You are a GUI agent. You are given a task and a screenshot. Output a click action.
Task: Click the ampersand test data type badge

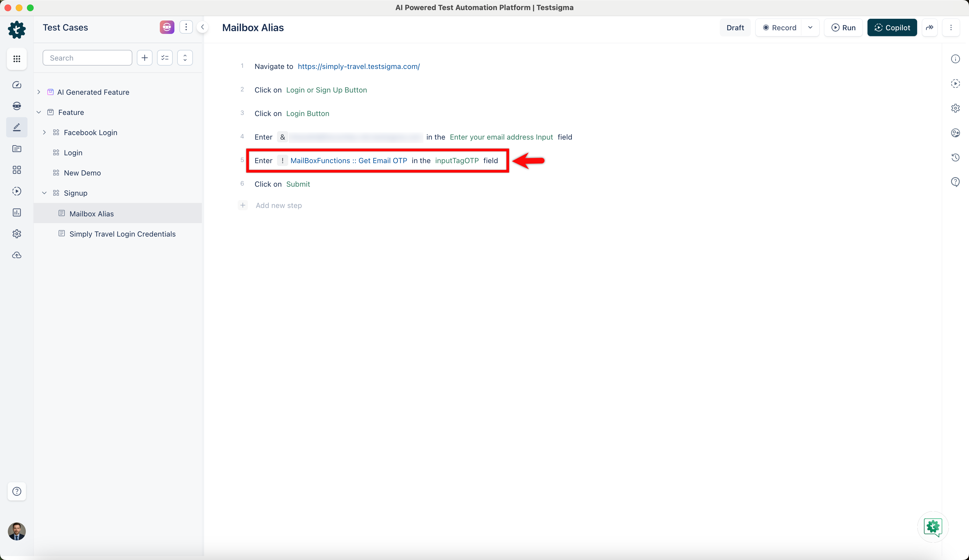283,137
